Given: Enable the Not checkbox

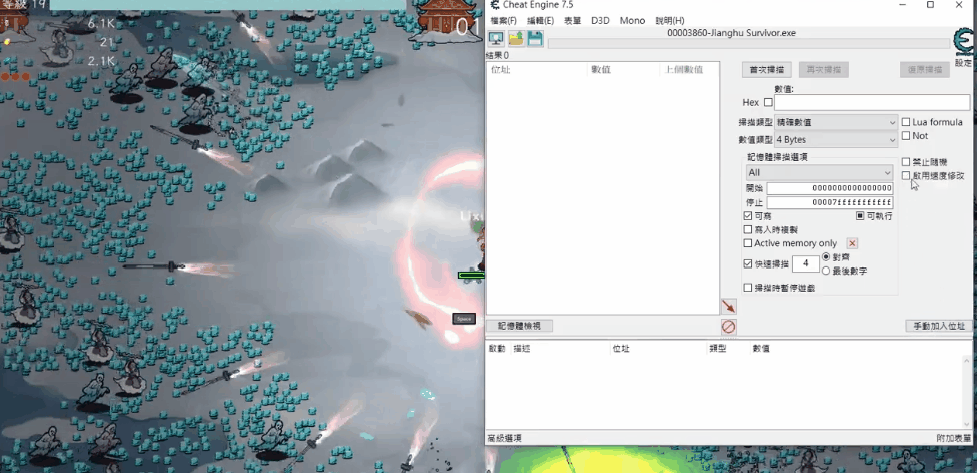Looking at the screenshot, I should pyautogui.click(x=906, y=136).
